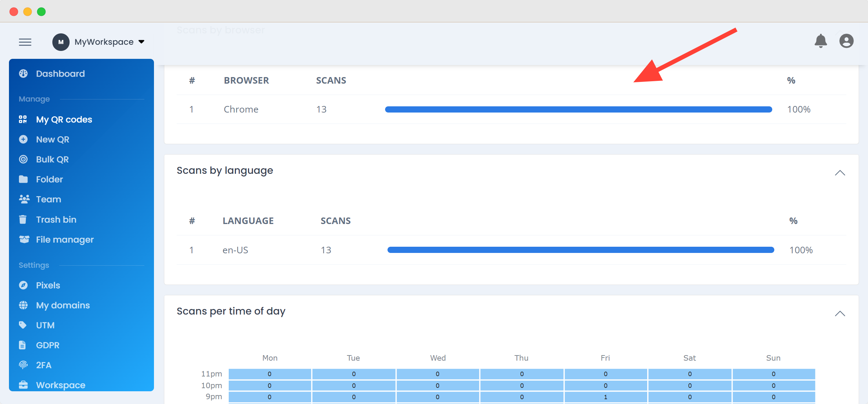Open File manager link
This screenshot has height=404, width=868.
click(65, 240)
